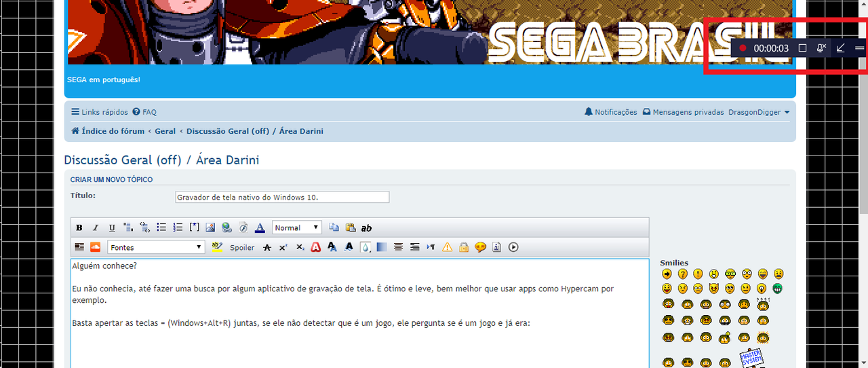This screenshot has width=868, height=368.
Task: Click the recording bar drag handle
Action: coord(859,48)
